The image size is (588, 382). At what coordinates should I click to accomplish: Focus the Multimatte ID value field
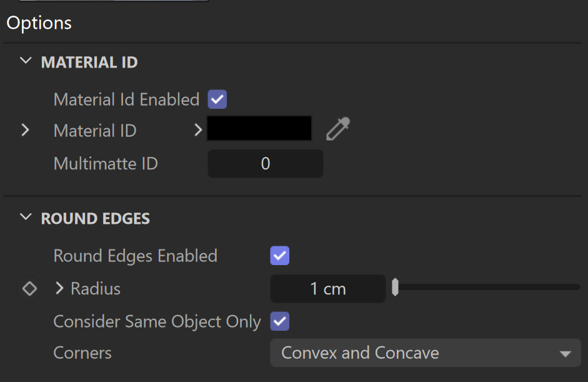click(x=266, y=164)
